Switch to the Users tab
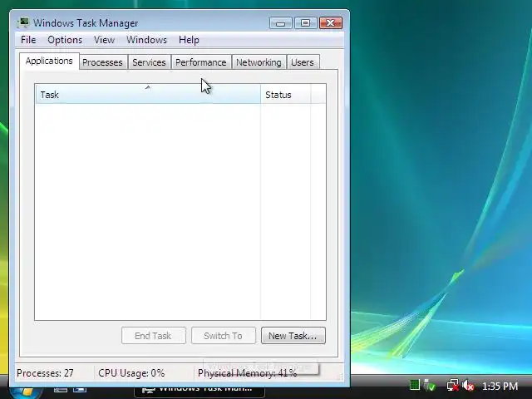532x399 pixels. point(303,62)
